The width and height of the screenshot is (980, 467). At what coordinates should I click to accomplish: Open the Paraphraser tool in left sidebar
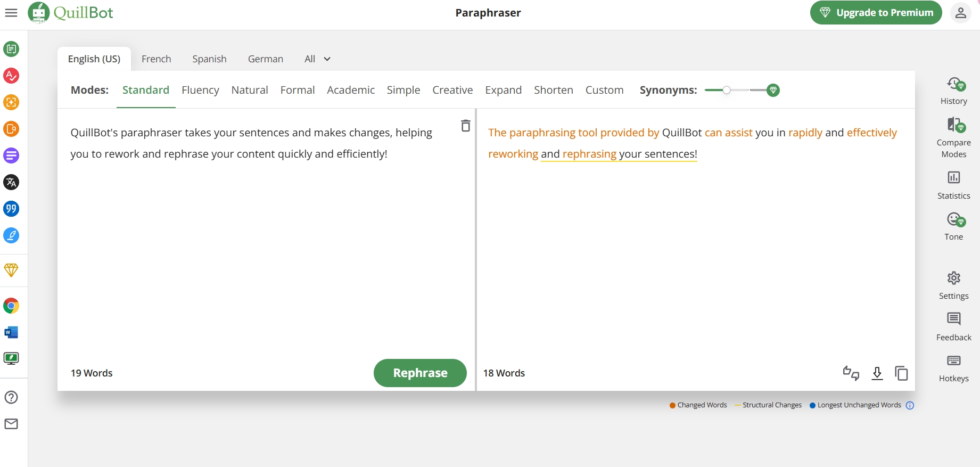point(11,49)
